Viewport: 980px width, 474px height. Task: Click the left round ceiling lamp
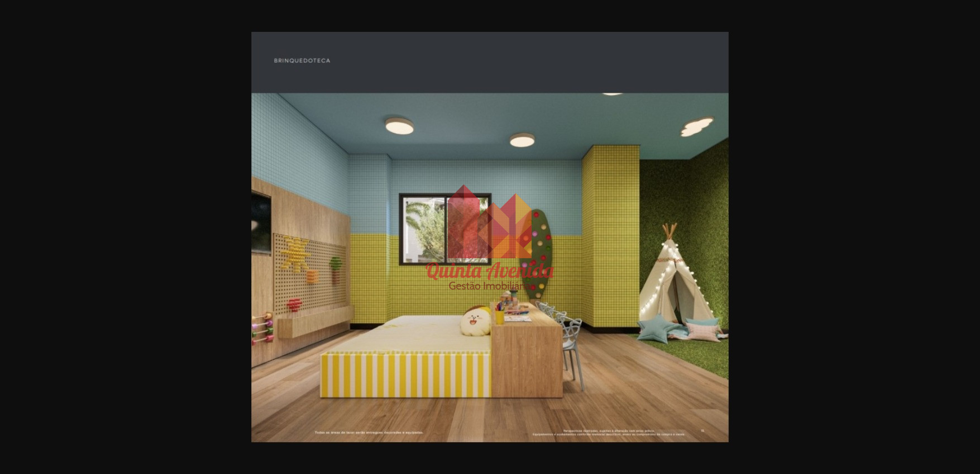click(399, 126)
